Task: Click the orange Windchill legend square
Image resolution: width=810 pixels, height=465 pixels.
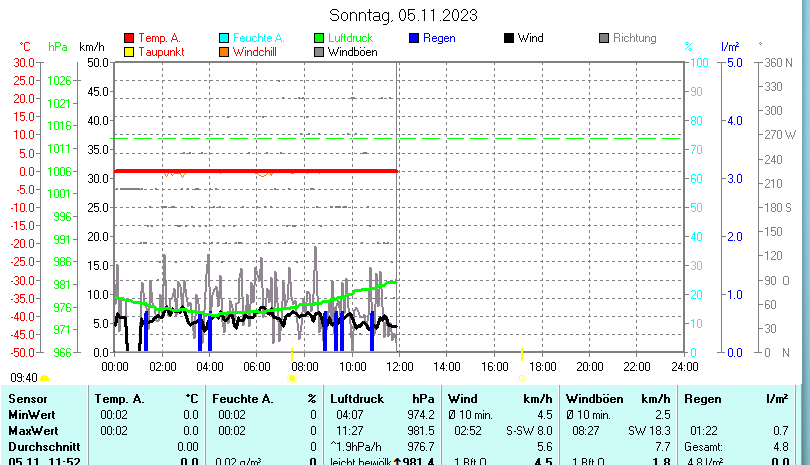Action: pyautogui.click(x=224, y=52)
